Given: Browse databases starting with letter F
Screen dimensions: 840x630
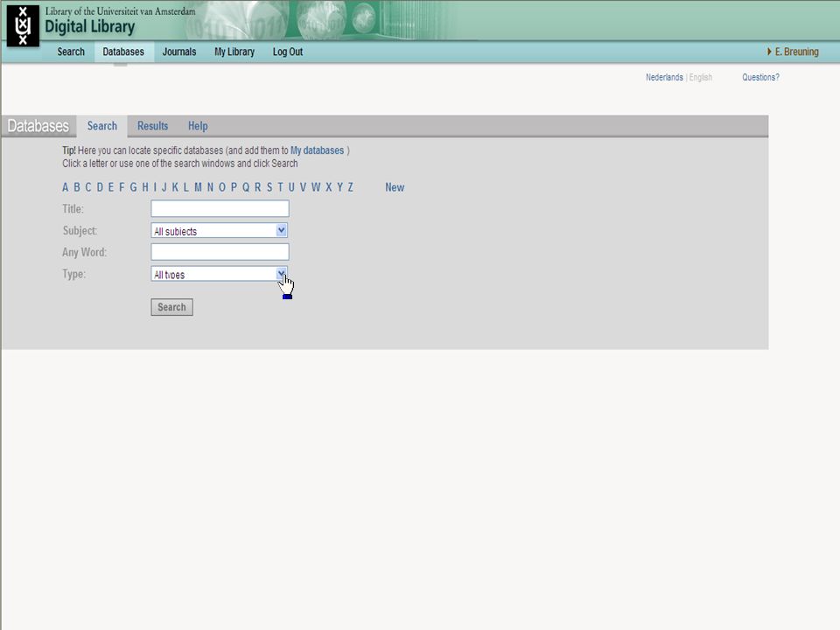Looking at the screenshot, I should click(122, 187).
